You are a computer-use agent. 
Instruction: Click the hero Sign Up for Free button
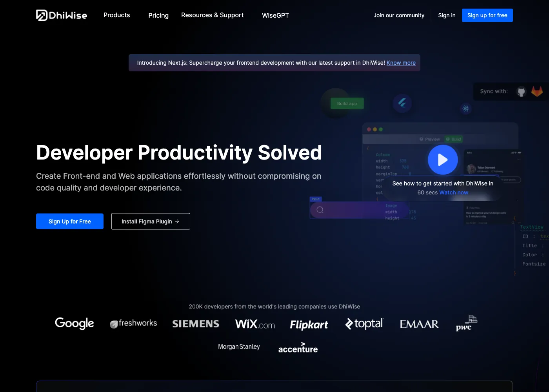(70, 221)
